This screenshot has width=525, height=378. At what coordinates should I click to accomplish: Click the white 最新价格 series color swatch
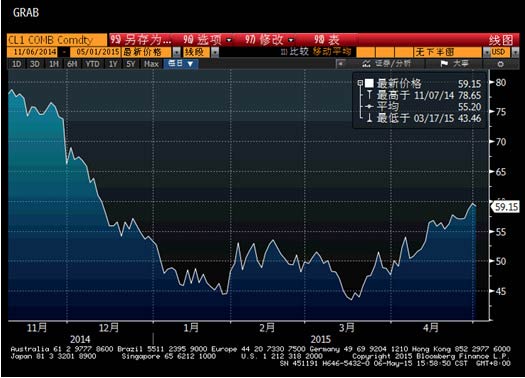point(369,83)
